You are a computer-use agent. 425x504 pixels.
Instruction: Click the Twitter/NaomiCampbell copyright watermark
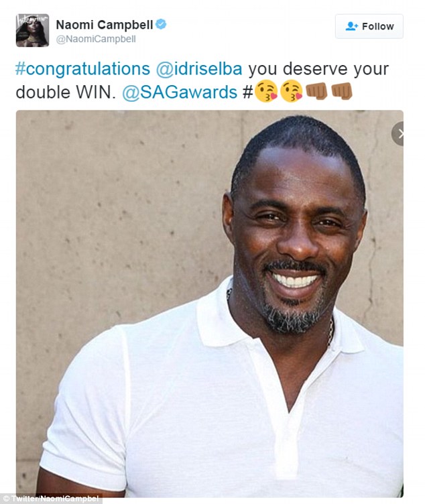51,499
